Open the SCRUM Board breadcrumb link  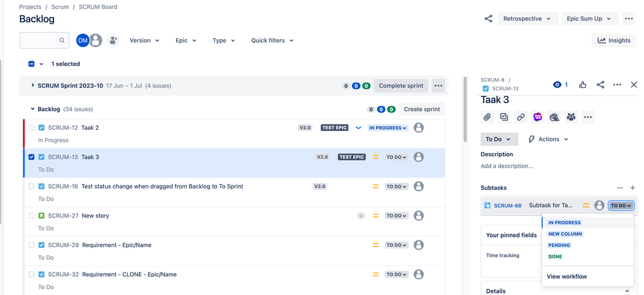tap(98, 6)
